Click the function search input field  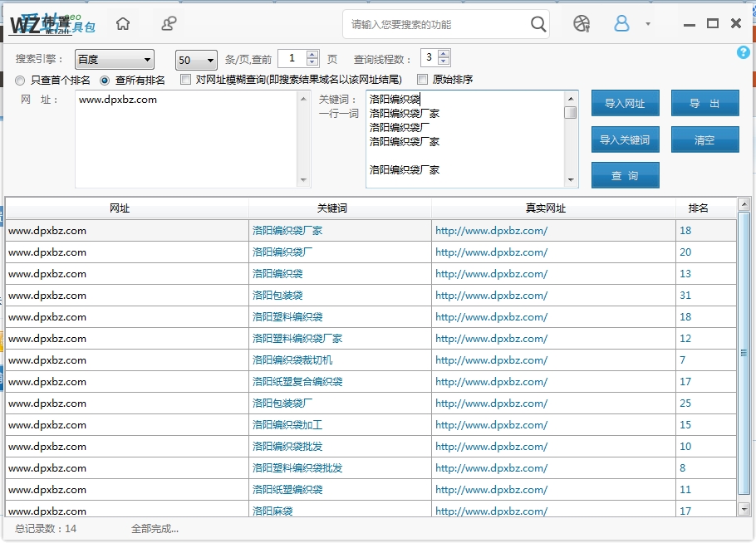coord(436,24)
